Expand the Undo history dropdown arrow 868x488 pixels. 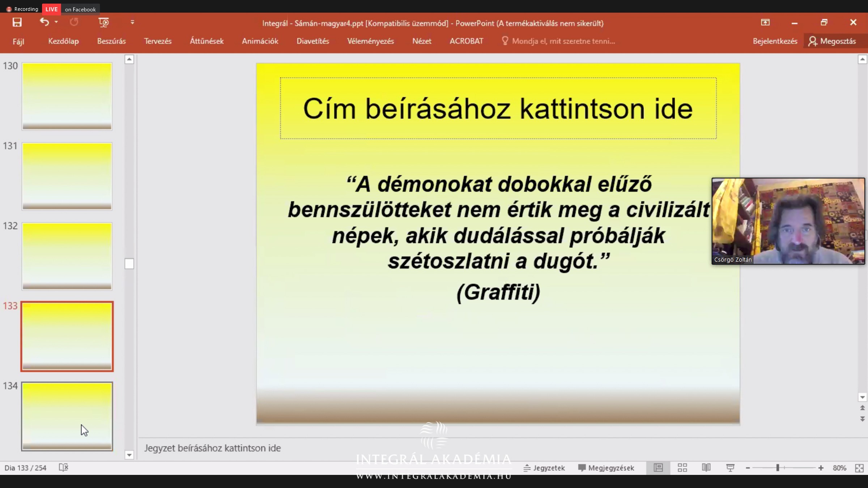(56, 22)
